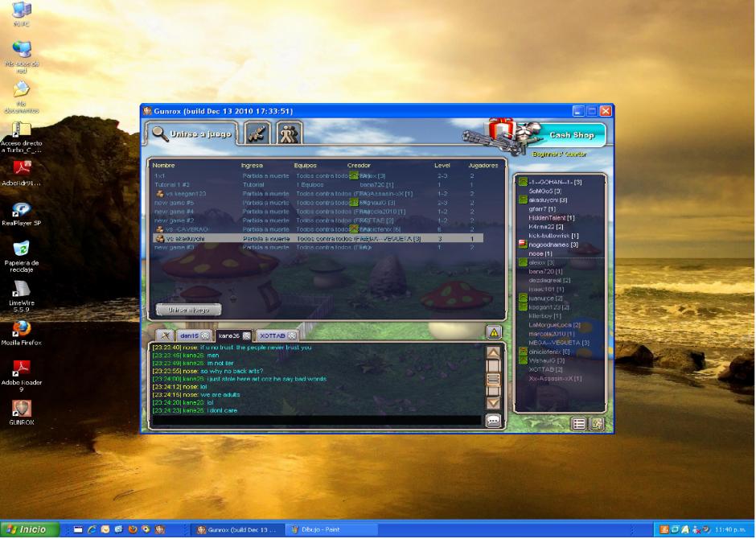Screen dimensions: 756x539
Task: Click in the chat message input field
Action: [315, 420]
